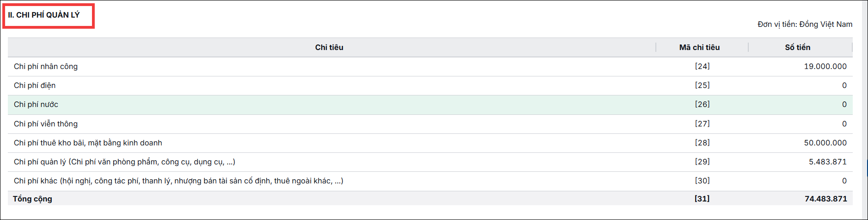Click the Số tiền column header

pos(797,47)
